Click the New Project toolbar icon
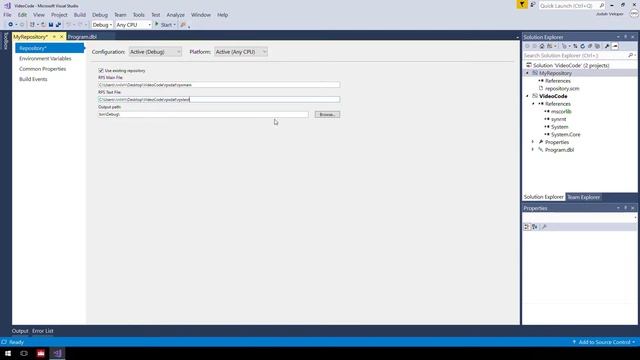This screenshot has height=360, width=640. (x=32, y=25)
